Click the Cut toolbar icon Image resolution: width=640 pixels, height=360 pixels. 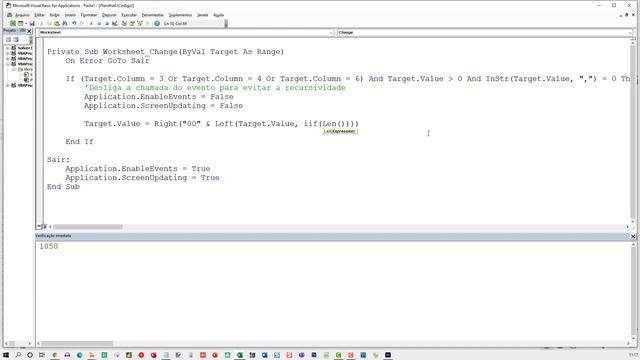[41, 24]
